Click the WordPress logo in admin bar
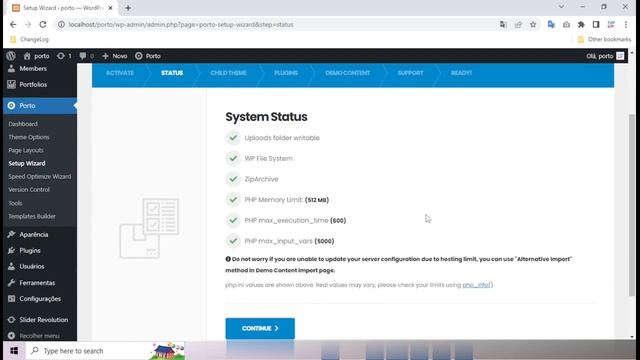Viewport: 640px width, 360px height. coord(11,56)
